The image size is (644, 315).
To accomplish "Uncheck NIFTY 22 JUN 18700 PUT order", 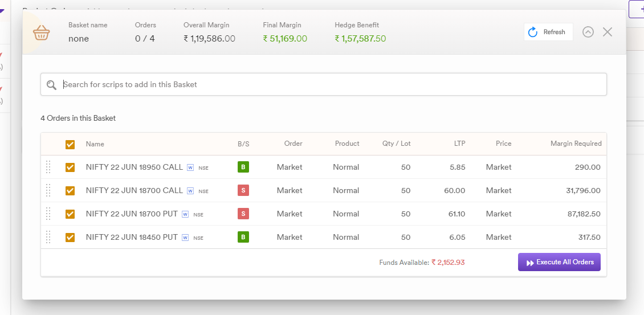I will [x=70, y=214].
